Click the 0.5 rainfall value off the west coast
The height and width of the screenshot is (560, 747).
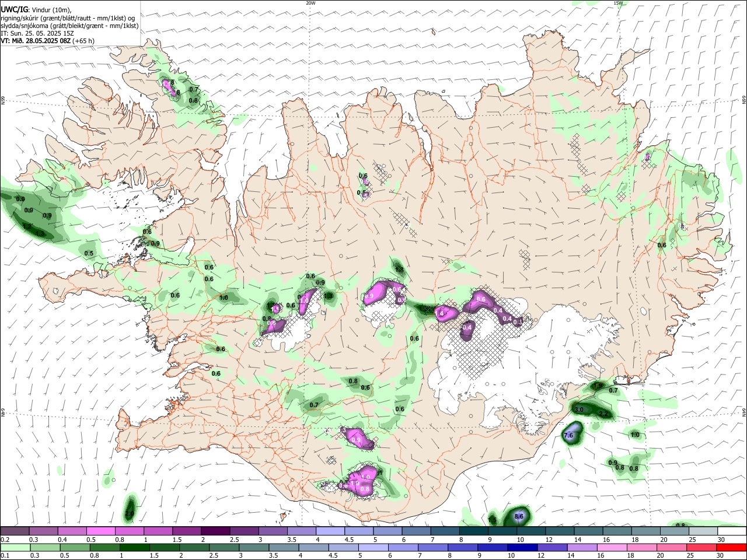(89, 253)
